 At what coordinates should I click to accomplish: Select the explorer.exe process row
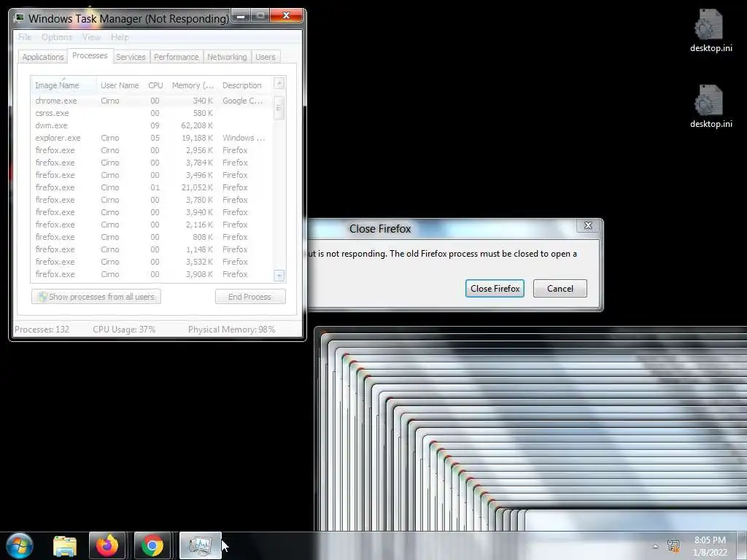pos(152,138)
